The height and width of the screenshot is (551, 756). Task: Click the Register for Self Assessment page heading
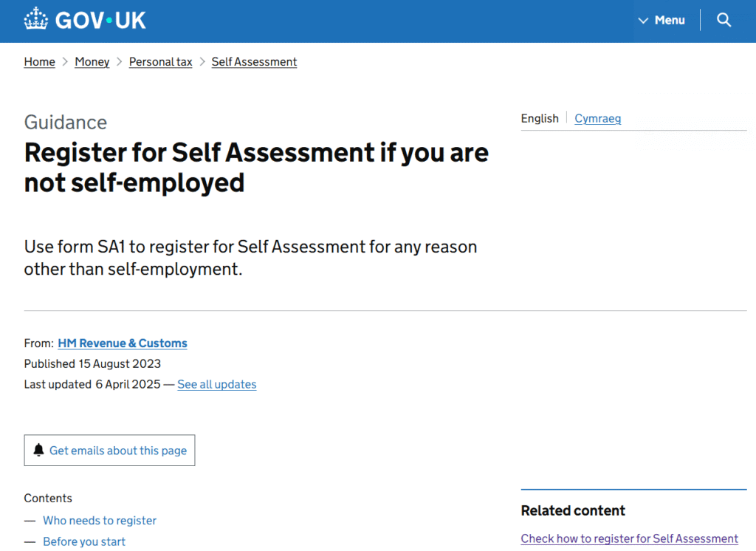pyautogui.click(x=256, y=167)
